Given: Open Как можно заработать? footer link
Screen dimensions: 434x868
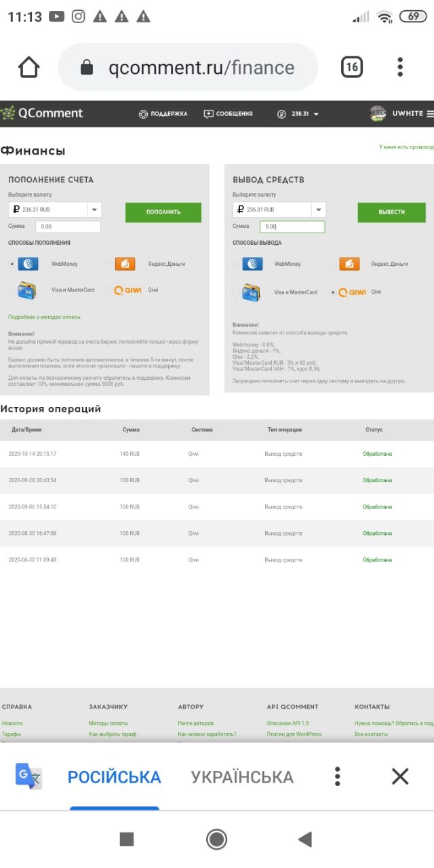Looking at the screenshot, I should [207, 734].
